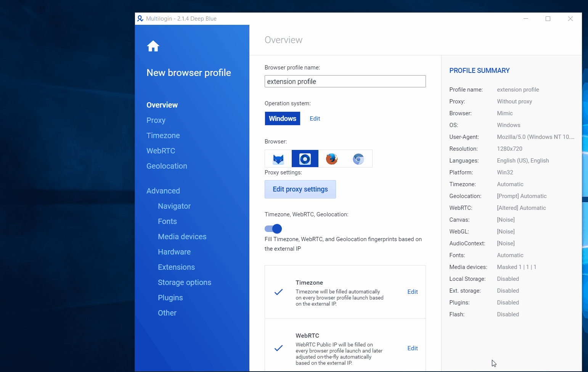The height and width of the screenshot is (372, 588).
Task: Click the WebRTC value '[Altered] Automatic'
Action: (521, 208)
